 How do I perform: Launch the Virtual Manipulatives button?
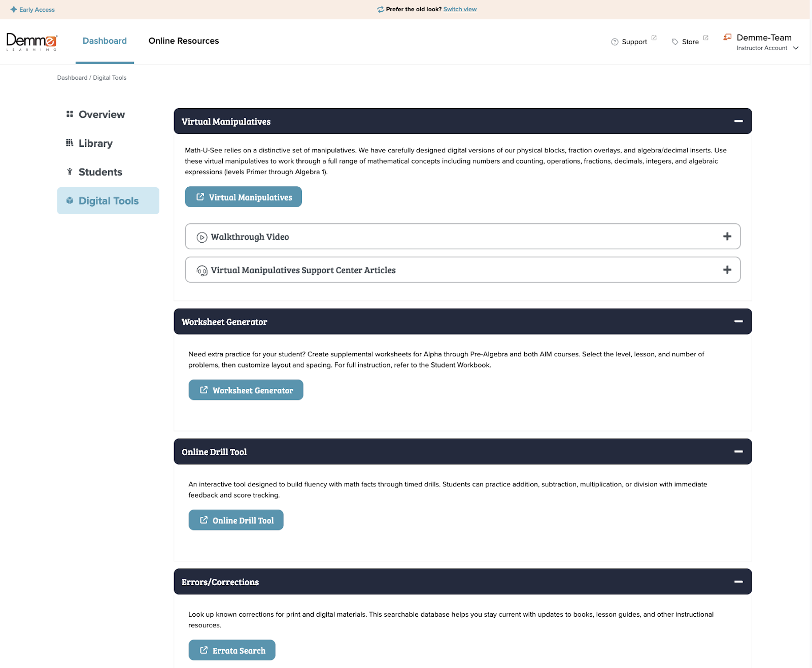click(244, 197)
